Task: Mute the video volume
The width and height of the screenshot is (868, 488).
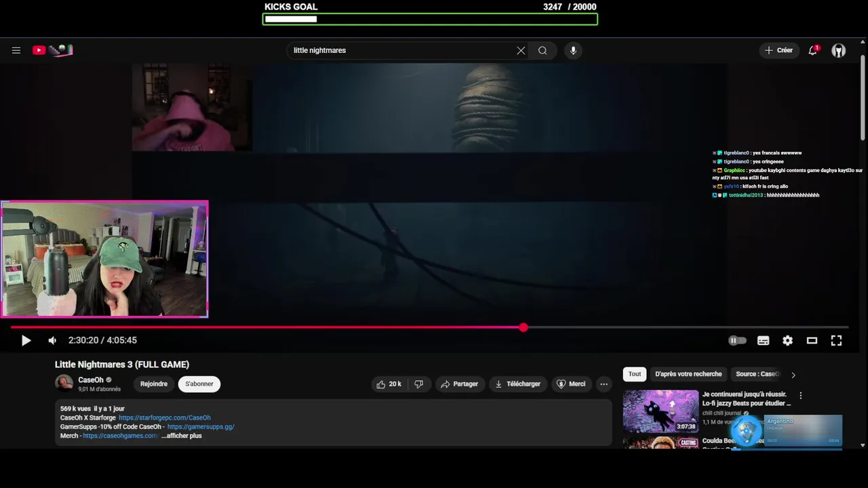Action: [52, 340]
